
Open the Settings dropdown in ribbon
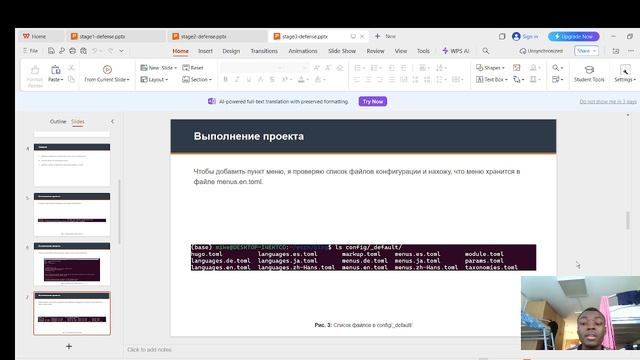click(x=625, y=74)
